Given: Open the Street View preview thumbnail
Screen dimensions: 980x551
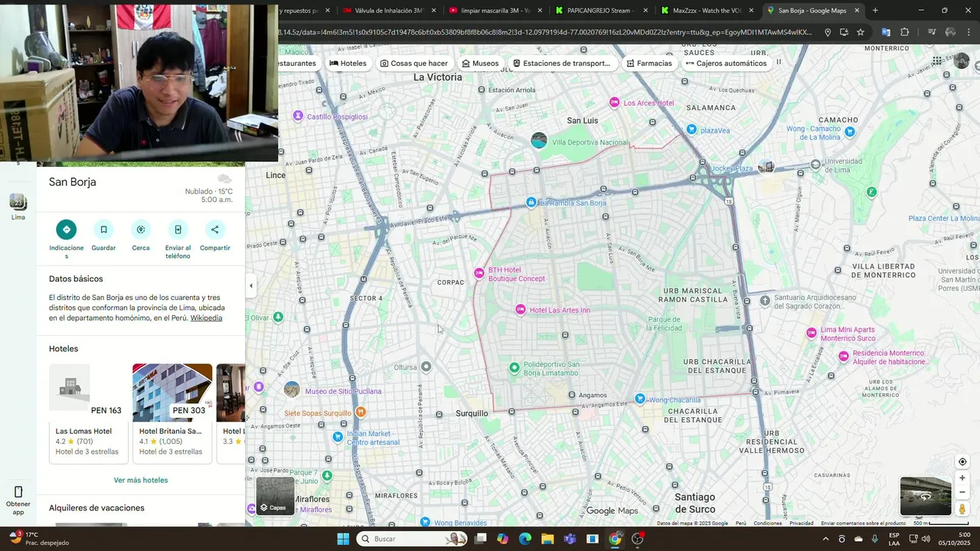Looking at the screenshot, I should click(x=925, y=496).
